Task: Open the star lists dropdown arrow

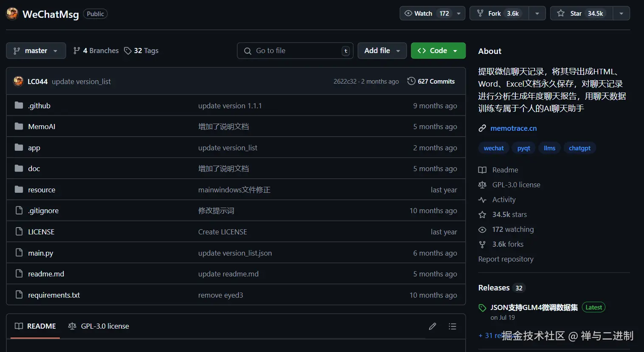Action: [x=622, y=13]
